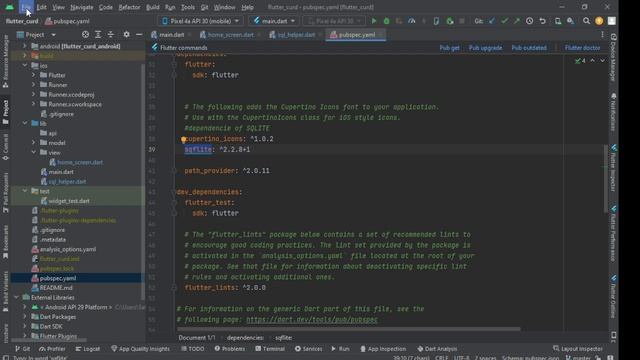
Task: Open Bookmarks side tab
Action: tap(5, 242)
